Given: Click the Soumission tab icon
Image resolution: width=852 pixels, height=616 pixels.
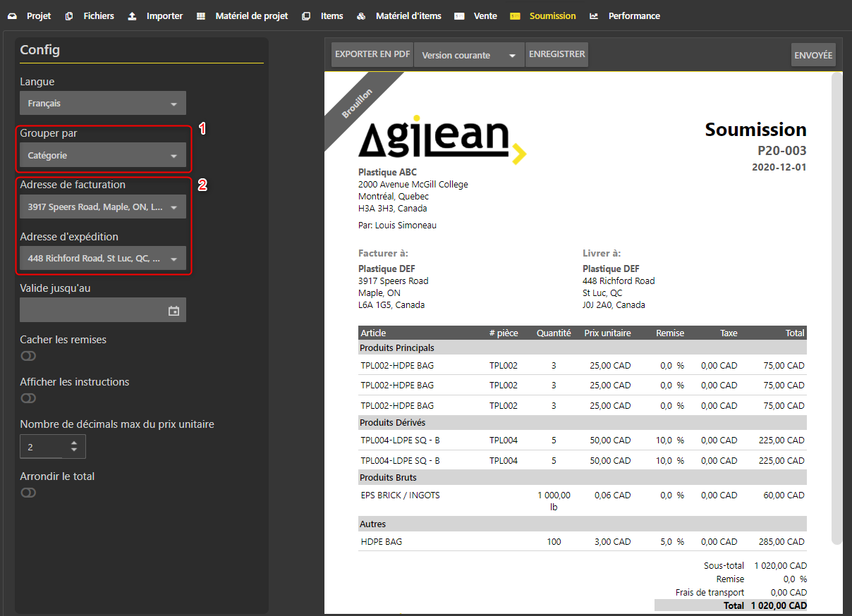Looking at the screenshot, I should tap(515, 16).
